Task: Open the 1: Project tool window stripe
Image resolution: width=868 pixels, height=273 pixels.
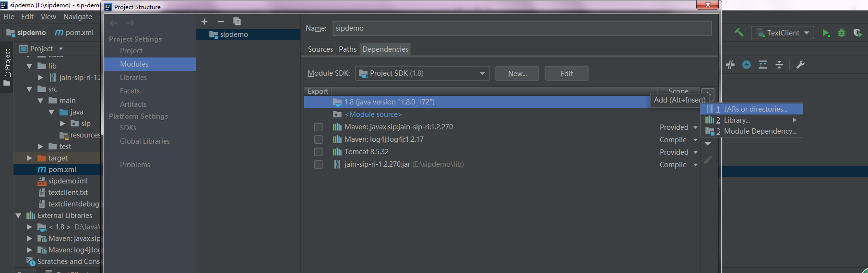Action: pos(7,67)
